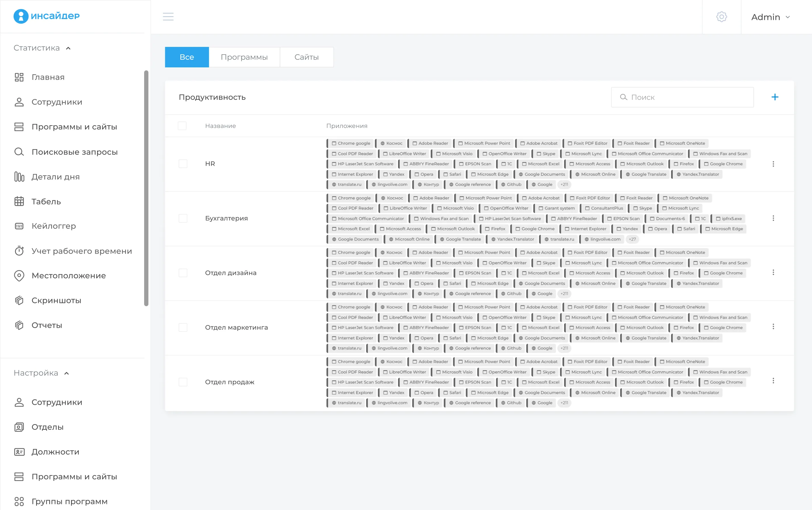This screenshot has width=812, height=510.
Task: Check the HR row checkbox
Action: coord(183,163)
